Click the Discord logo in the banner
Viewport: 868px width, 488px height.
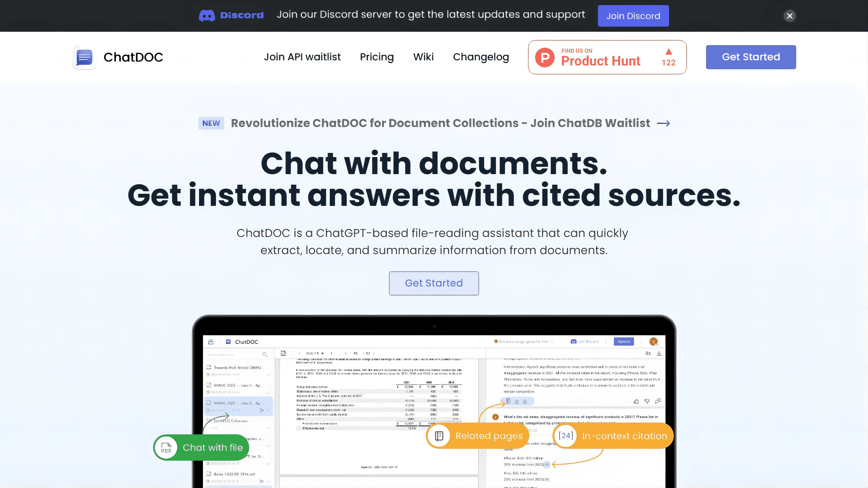(x=231, y=16)
